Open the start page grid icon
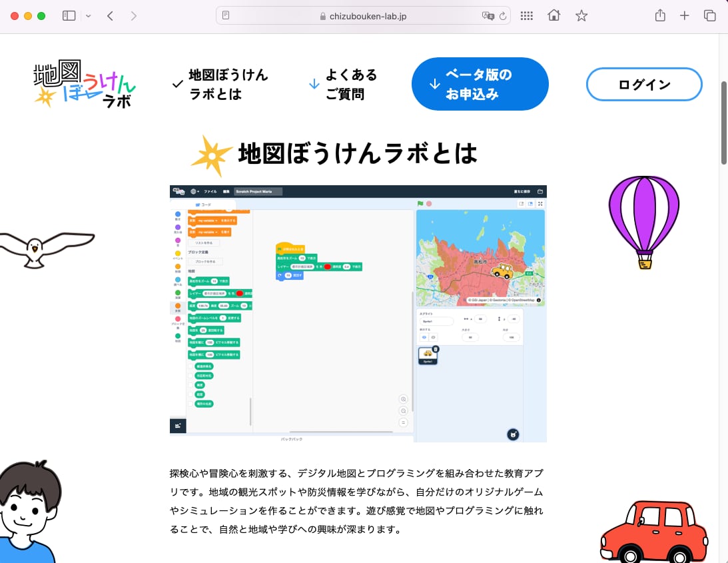 (526, 16)
